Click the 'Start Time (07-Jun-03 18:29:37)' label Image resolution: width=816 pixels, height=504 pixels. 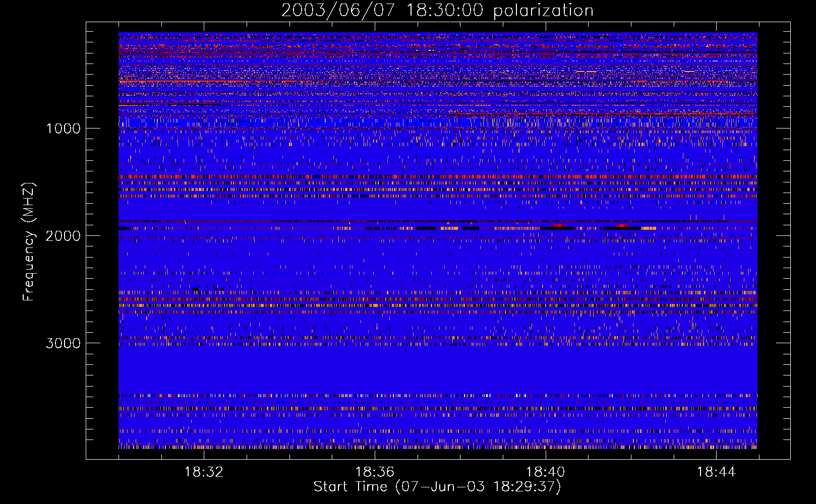(437, 487)
